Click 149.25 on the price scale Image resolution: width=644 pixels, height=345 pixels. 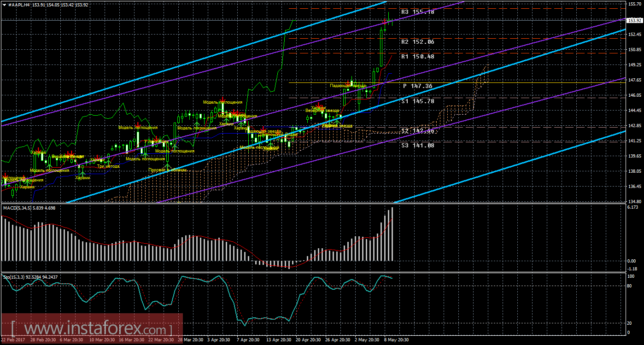pyautogui.click(x=635, y=65)
